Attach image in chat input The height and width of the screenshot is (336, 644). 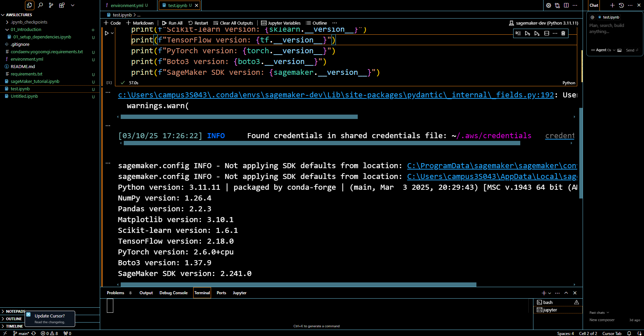pyautogui.click(x=619, y=50)
